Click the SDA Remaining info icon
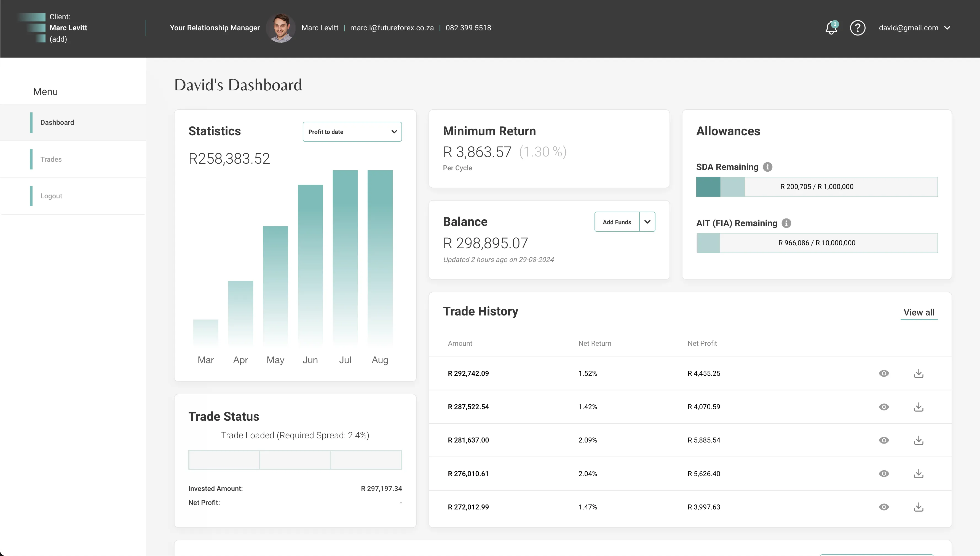Image resolution: width=980 pixels, height=556 pixels. tap(767, 167)
